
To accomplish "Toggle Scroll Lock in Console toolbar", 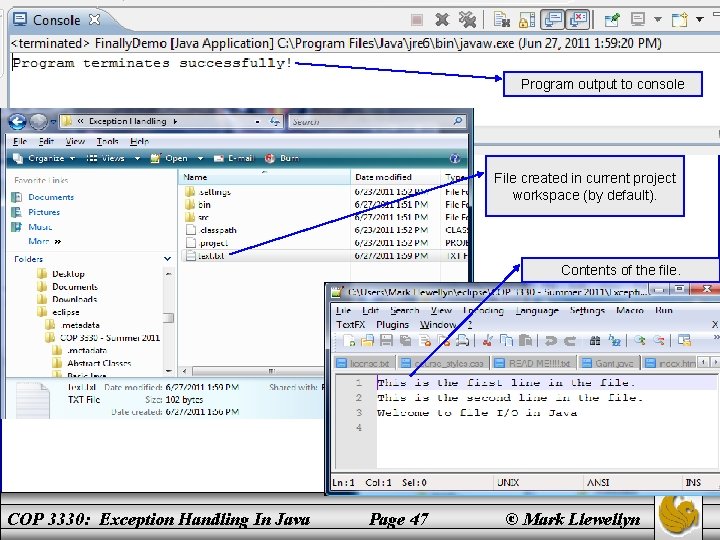I will pyautogui.click(x=527, y=20).
